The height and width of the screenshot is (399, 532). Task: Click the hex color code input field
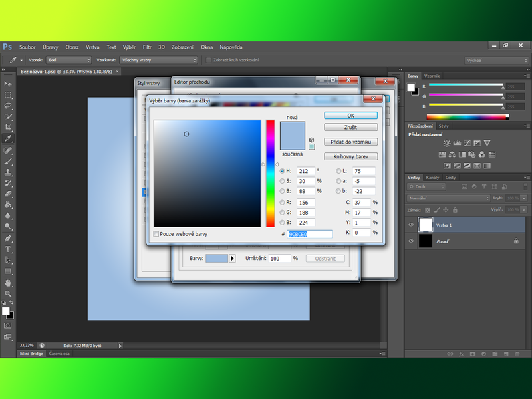point(310,234)
